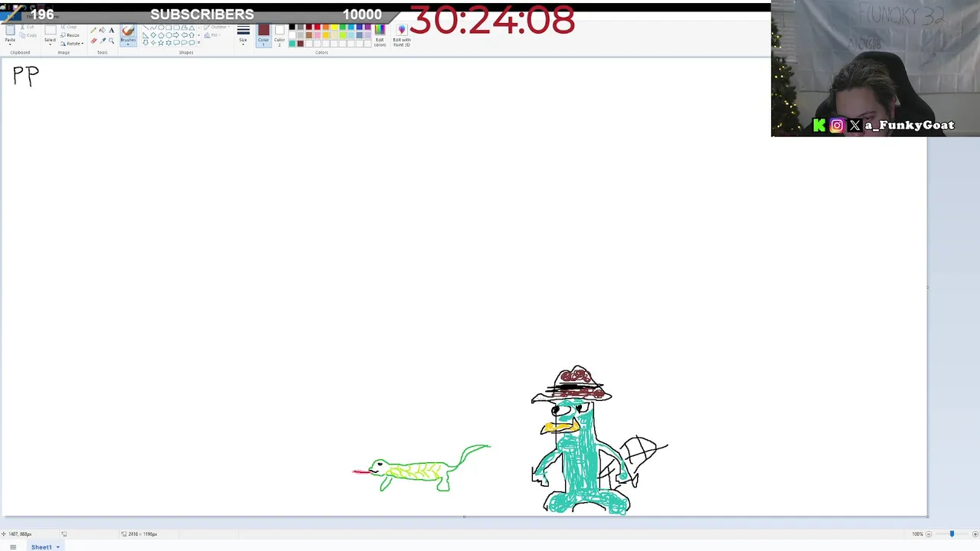980x551 pixels.
Task: Pick the green color swatch
Action: tap(342, 28)
